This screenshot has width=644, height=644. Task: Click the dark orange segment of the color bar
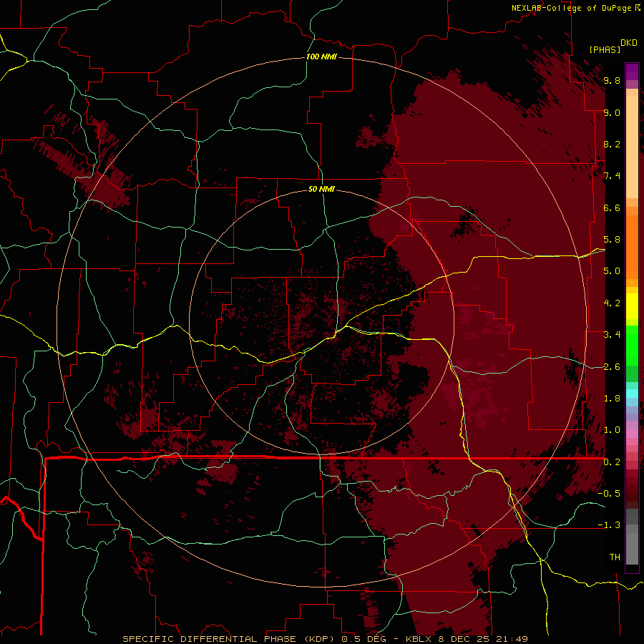click(x=632, y=248)
